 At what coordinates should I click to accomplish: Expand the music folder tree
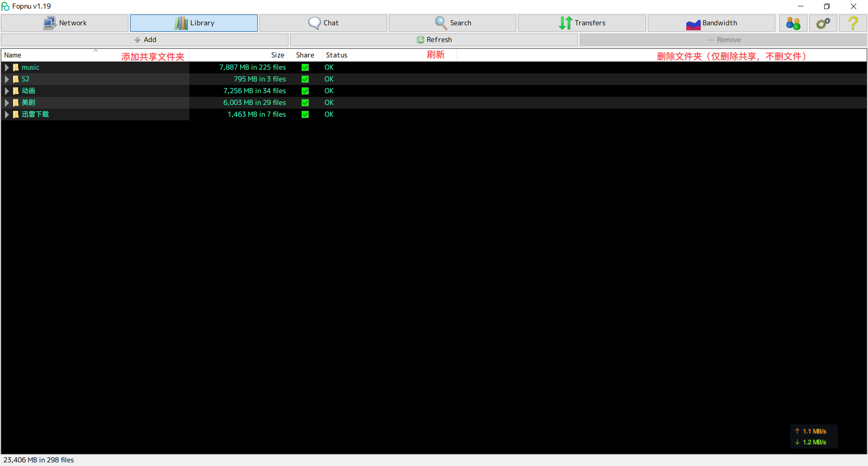(x=7, y=67)
